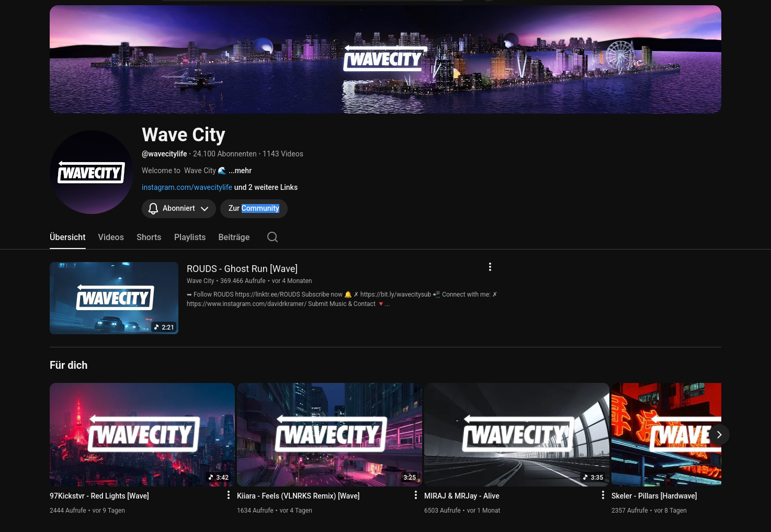Open the @wavecitylife channel handle
The height and width of the screenshot is (532, 771).
pyautogui.click(x=164, y=154)
